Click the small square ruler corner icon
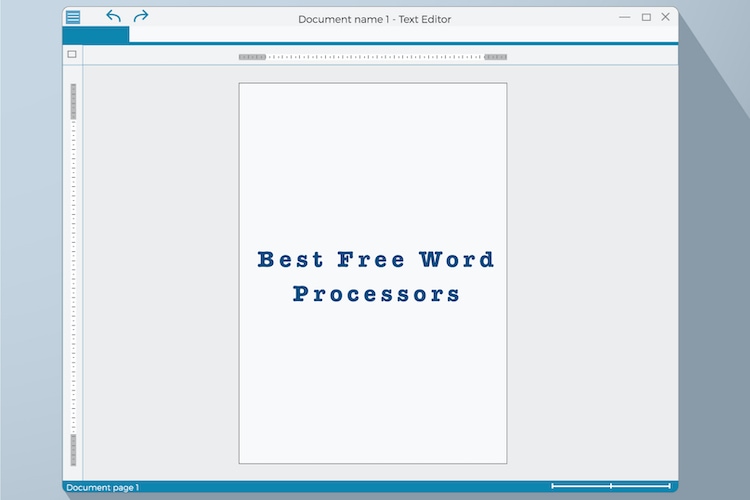The height and width of the screenshot is (500, 750). pos(72,55)
